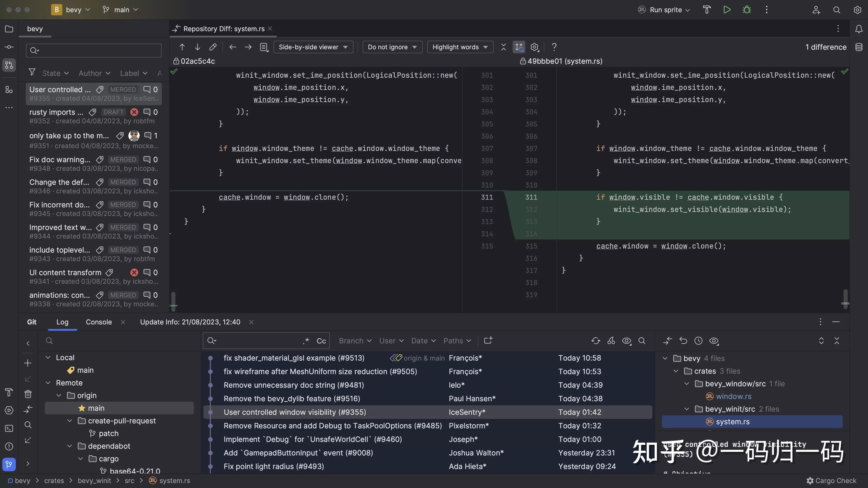Open the main branch dropdown in the title bar

[x=120, y=9]
